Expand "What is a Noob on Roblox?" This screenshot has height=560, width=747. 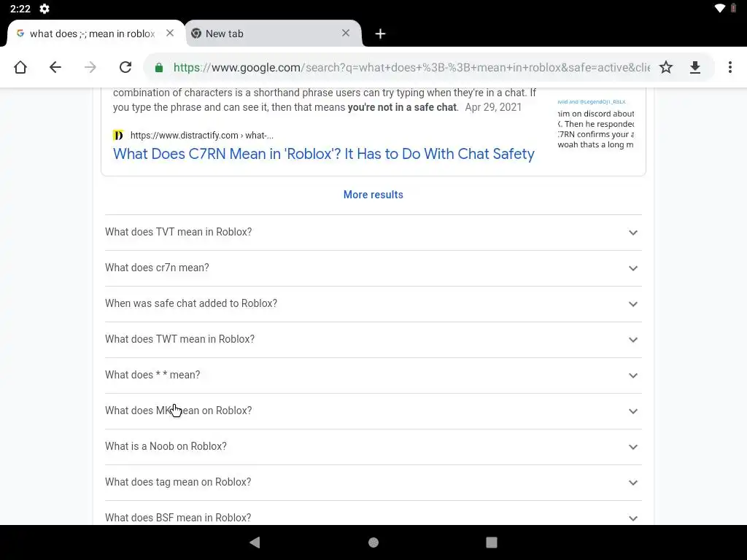373,447
